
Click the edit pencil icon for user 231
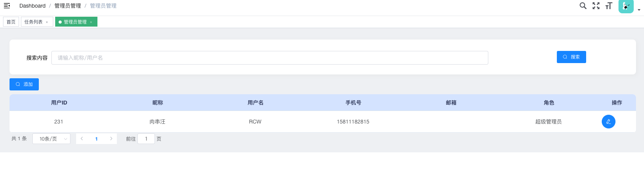click(608, 122)
